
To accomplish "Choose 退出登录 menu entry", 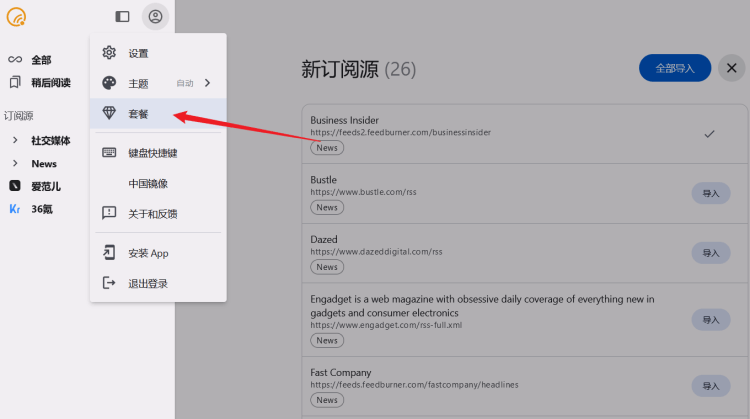I will [158, 283].
